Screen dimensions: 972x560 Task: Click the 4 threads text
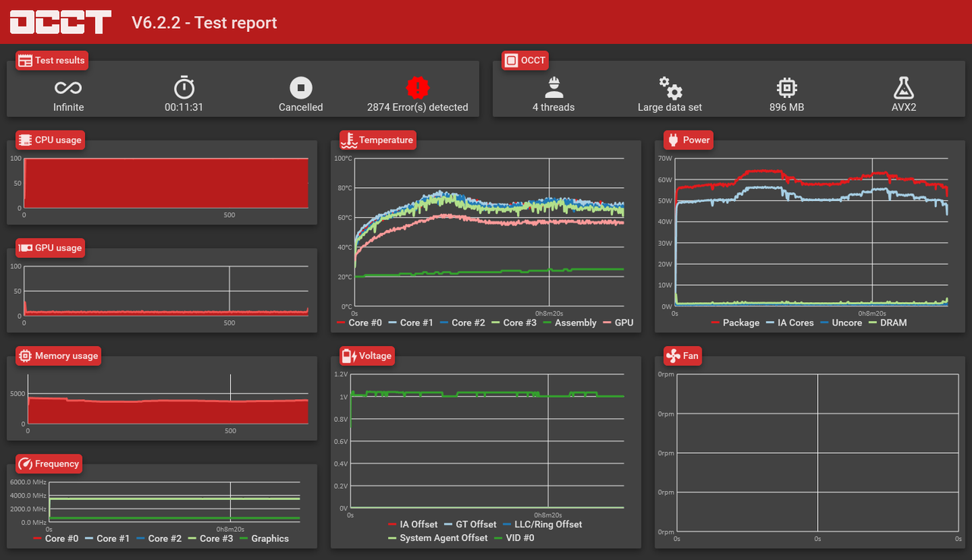coord(554,107)
